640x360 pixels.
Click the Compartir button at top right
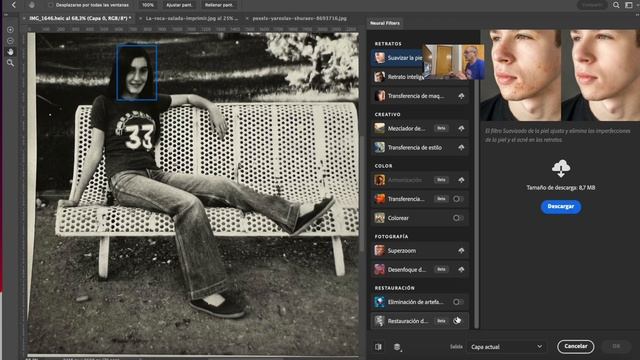coord(592,5)
